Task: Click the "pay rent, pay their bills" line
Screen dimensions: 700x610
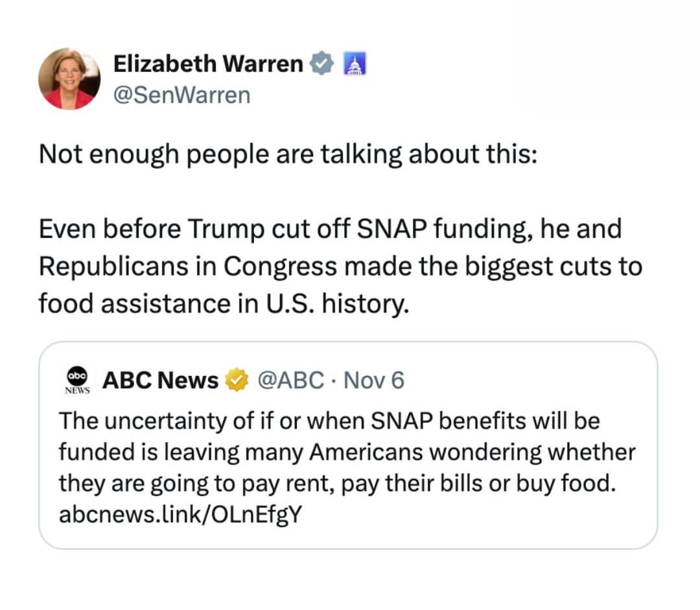Action: click(335, 483)
